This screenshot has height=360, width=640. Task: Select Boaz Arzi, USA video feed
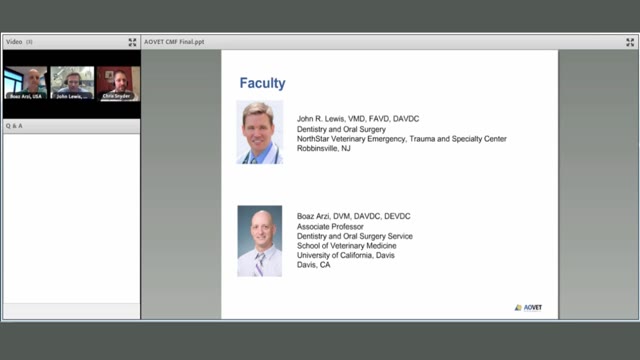tap(26, 83)
